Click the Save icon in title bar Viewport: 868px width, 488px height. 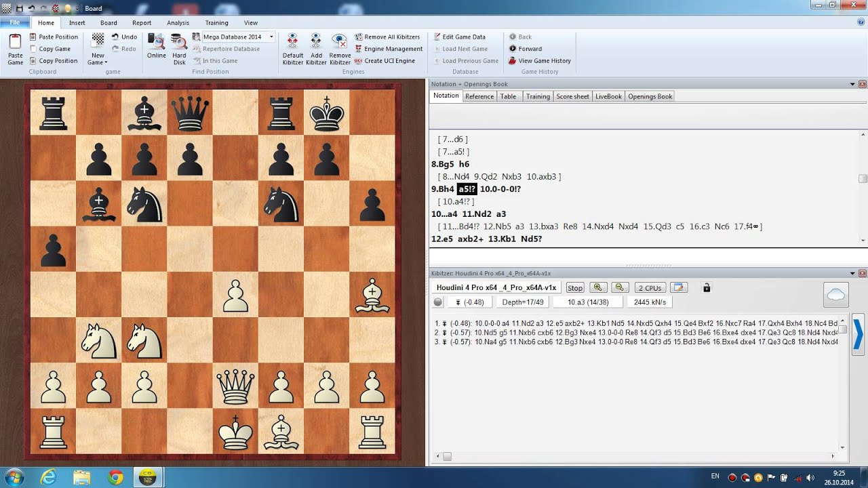[19, 8]
